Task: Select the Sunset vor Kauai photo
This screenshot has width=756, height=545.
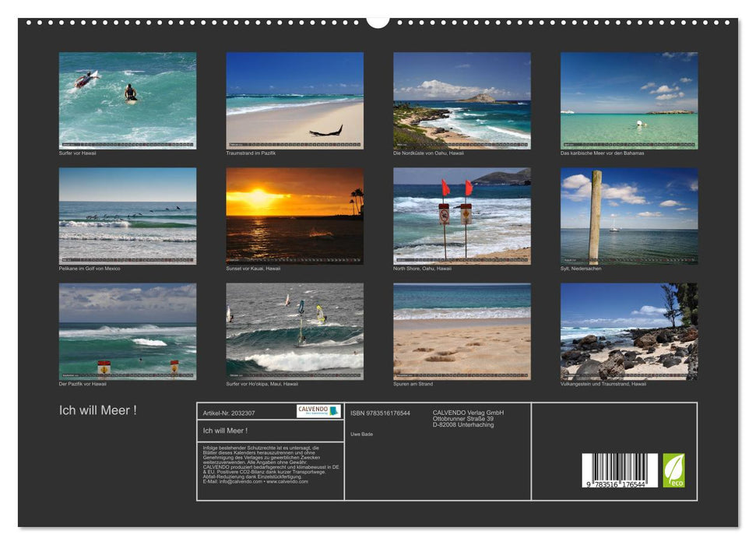Action: [294, 216]
